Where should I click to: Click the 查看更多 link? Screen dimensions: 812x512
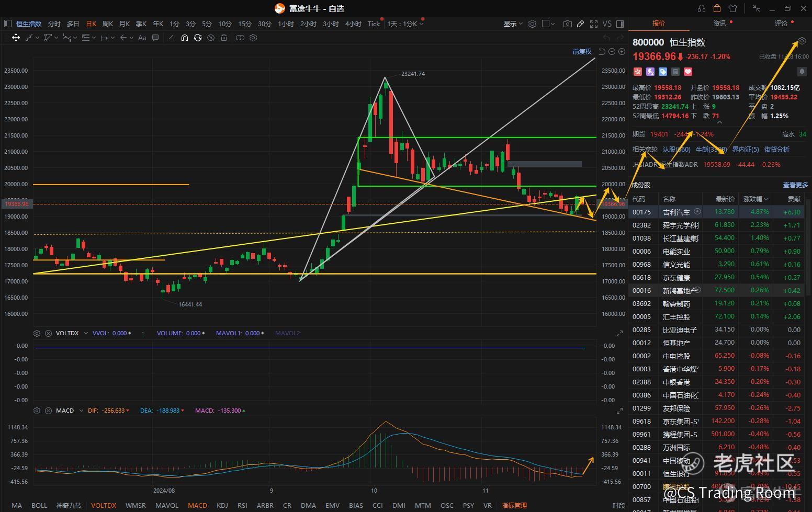pyautogui.click(x=795, y=185)
